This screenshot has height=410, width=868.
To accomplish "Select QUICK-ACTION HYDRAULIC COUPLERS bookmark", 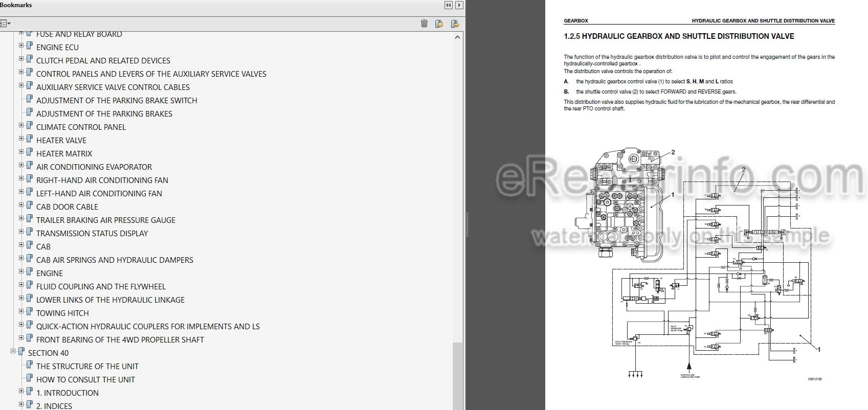I will pyautogui.click(x=148, y=326).
